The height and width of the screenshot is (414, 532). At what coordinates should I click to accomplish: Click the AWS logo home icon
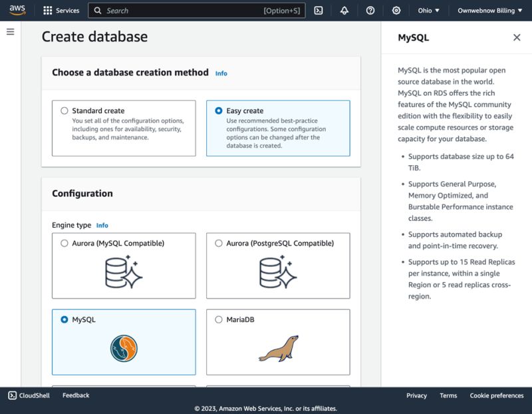[17, 10]
